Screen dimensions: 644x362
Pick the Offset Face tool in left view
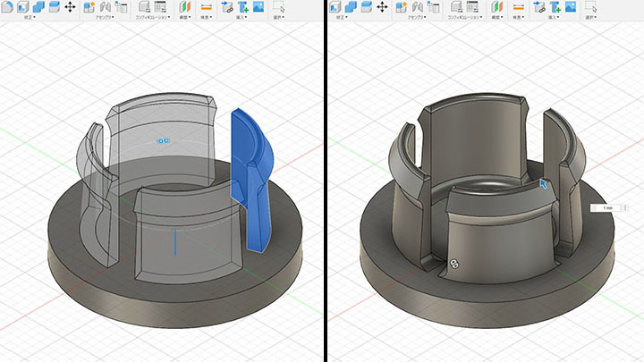(55, 6)
